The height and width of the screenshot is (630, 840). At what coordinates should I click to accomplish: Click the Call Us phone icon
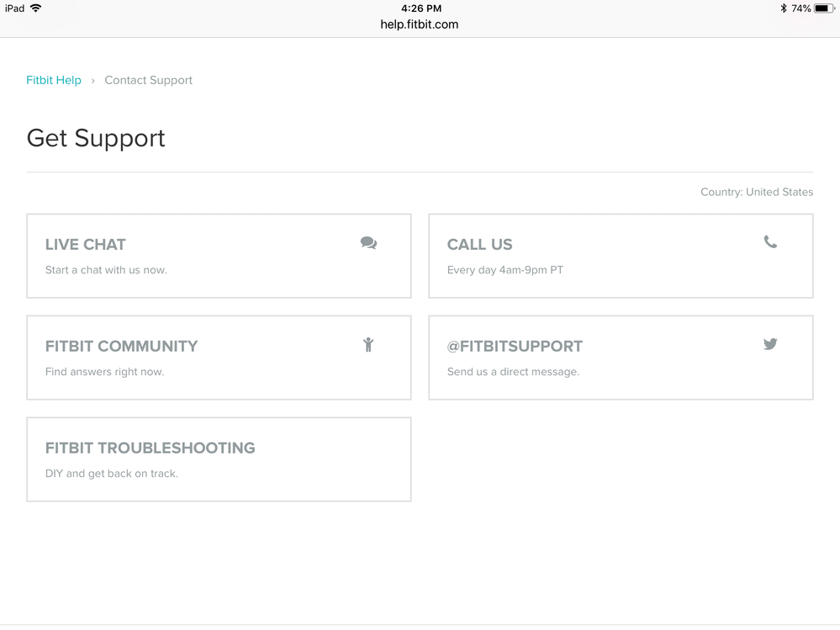770,242
